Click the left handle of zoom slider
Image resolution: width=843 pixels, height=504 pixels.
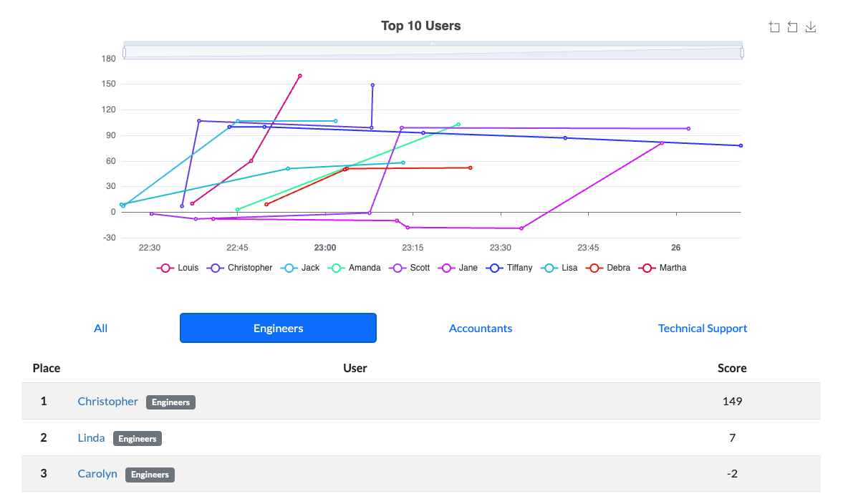click(125, 52)
